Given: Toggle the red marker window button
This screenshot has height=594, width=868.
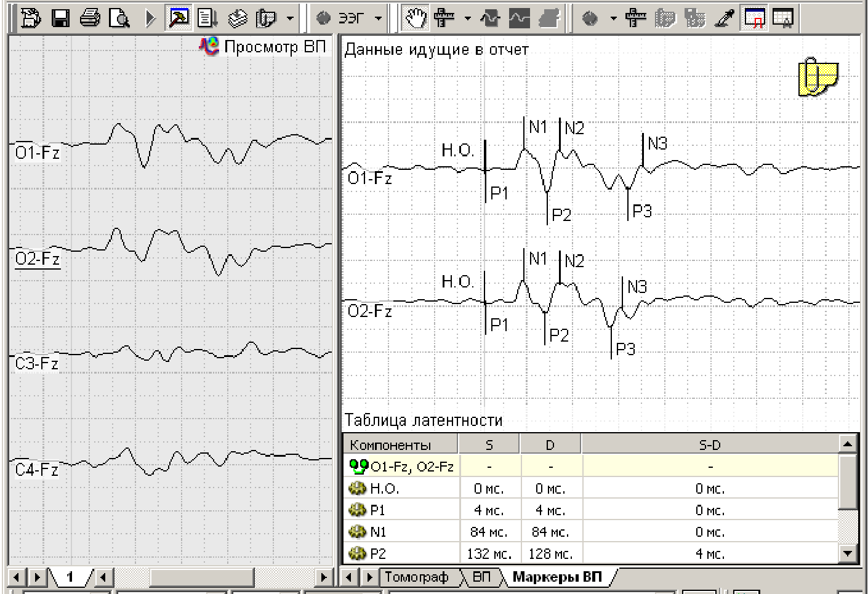Looking at the screenshot, I should tap(754, 18).
